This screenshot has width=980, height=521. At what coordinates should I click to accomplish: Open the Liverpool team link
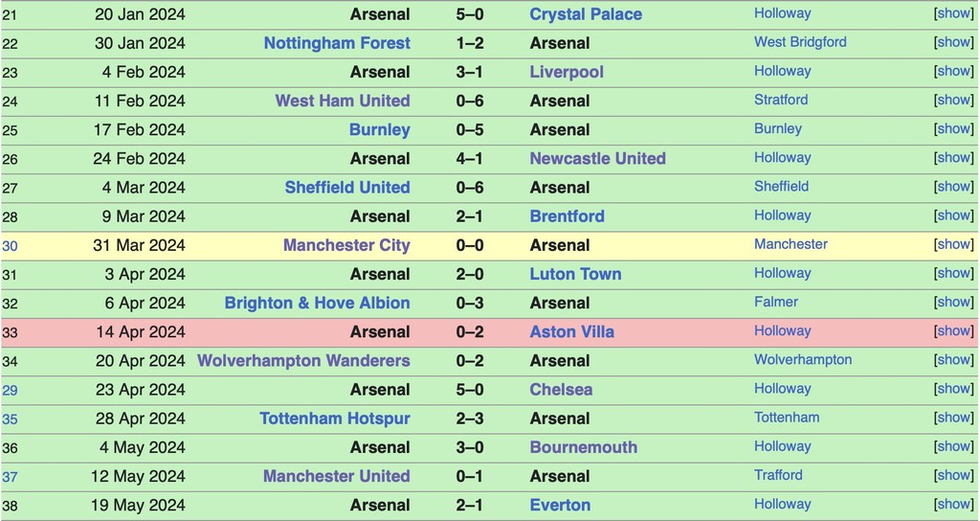coord(567,73)
